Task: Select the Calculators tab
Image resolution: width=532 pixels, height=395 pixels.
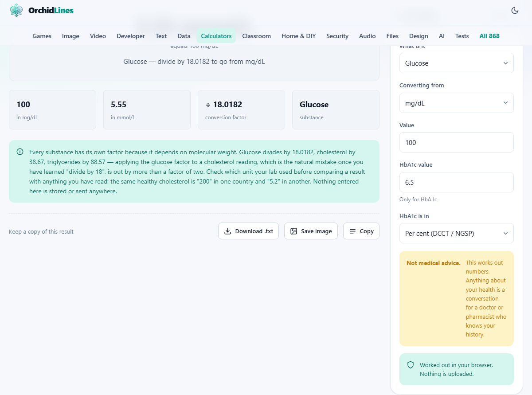Action: (216, 36)
